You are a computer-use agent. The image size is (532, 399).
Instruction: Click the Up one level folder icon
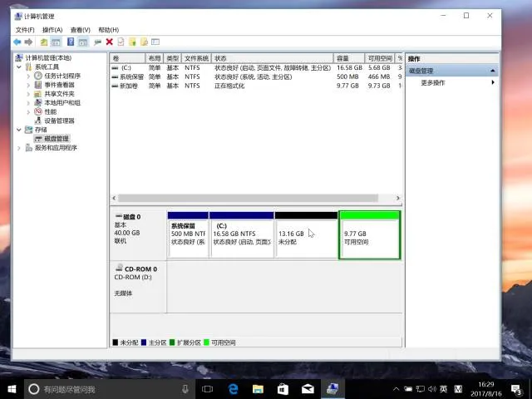[44, 42]
